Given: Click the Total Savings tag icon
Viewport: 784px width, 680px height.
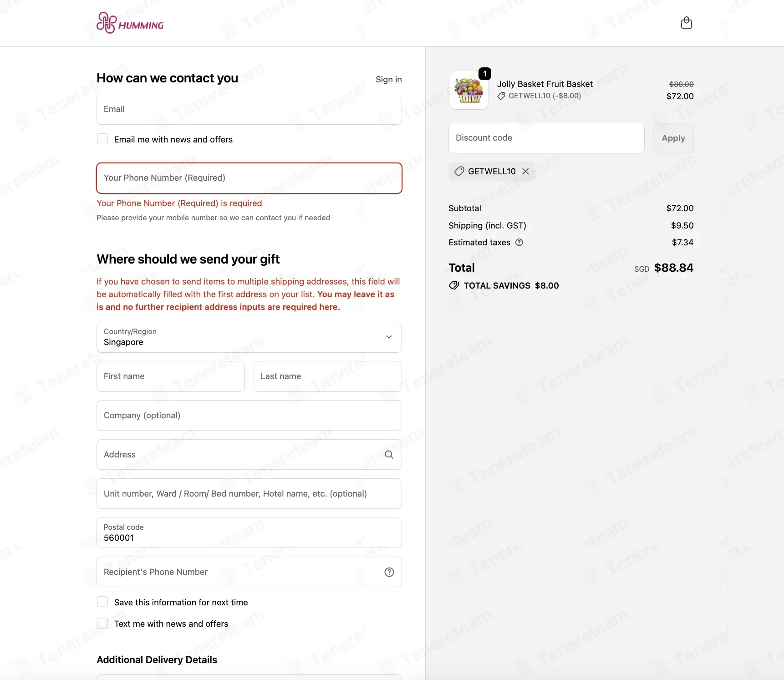Looking at the screenshot, I should (x=454, y=286).
